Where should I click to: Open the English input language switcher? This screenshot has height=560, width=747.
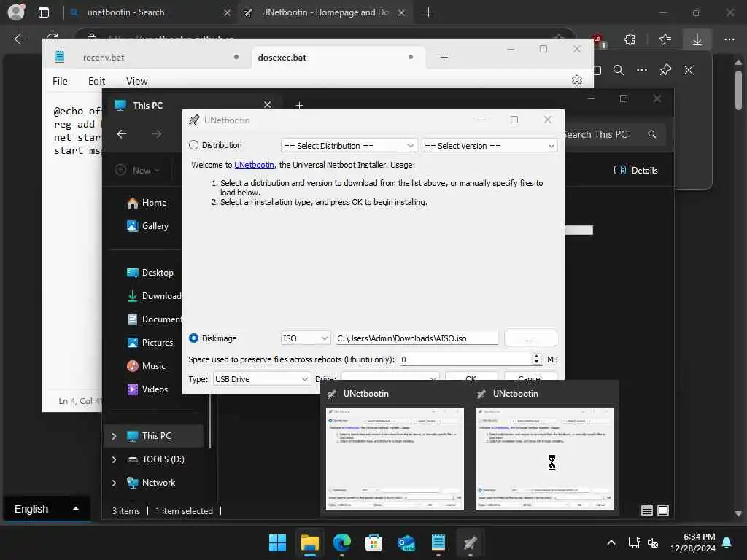(46, 509)
